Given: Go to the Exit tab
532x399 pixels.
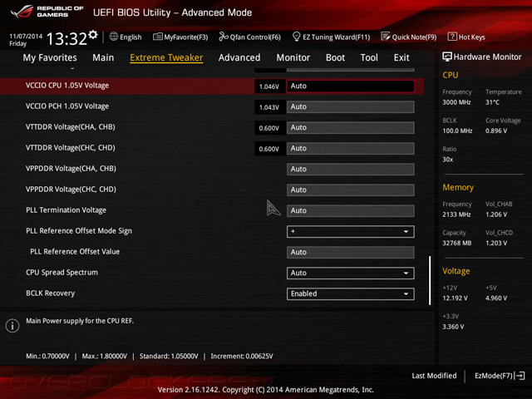Looking at the screenshot, I should coord(401,57).
